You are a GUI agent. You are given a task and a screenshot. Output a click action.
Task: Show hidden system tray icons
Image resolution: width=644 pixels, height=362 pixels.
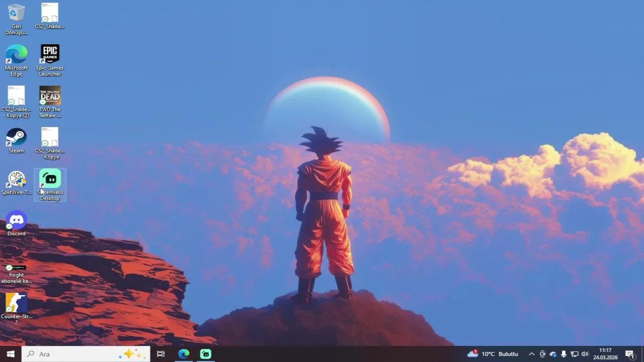531,354
